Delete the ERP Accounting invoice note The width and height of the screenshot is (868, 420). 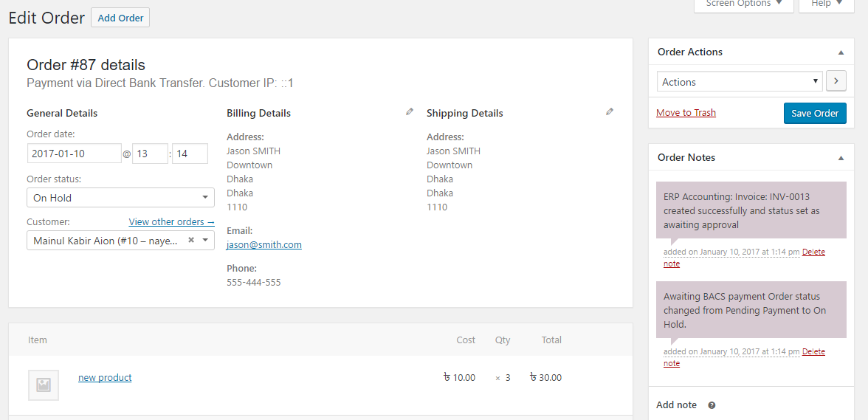pyautogui.click(x=813, y=252)
